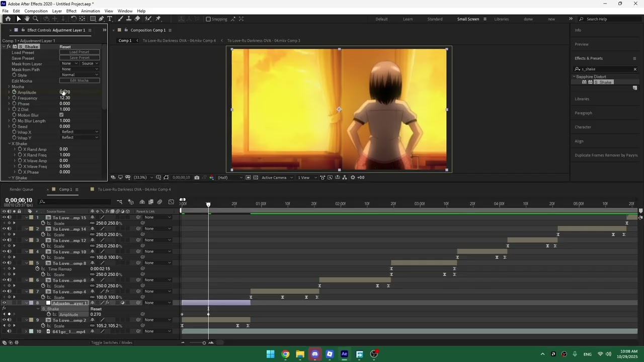Click the timeline zoom slider handle
The height and width of the screenshot is (362, 644).
click(x=204, y=343)
